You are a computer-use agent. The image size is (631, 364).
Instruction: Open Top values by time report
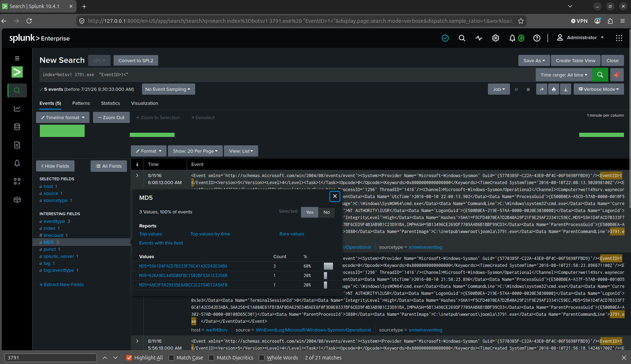click(210, 234)
